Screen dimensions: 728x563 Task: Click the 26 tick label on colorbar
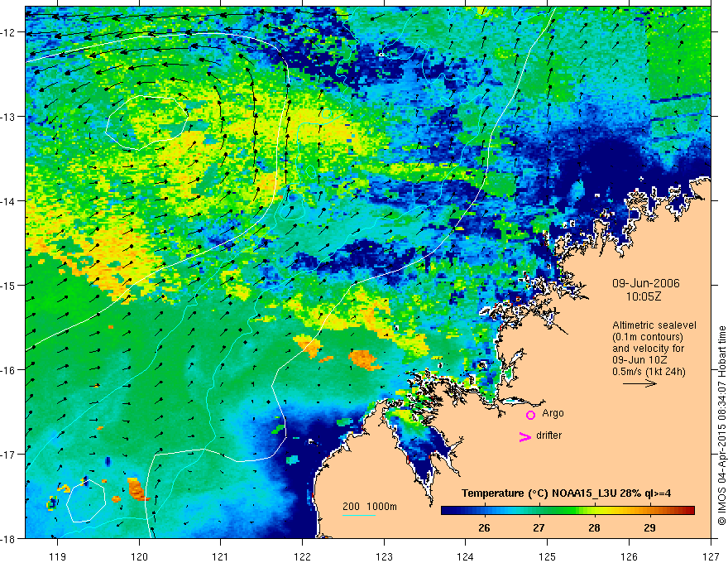tap(484, 527)
